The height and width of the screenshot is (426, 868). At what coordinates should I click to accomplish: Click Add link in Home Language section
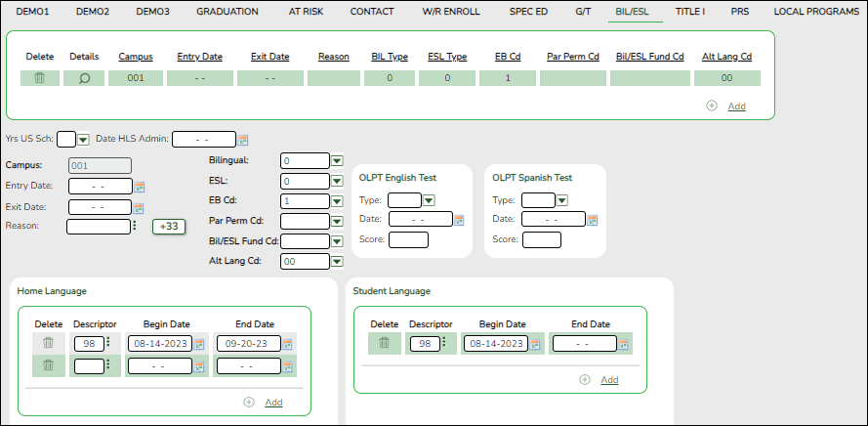pos(273,402)
